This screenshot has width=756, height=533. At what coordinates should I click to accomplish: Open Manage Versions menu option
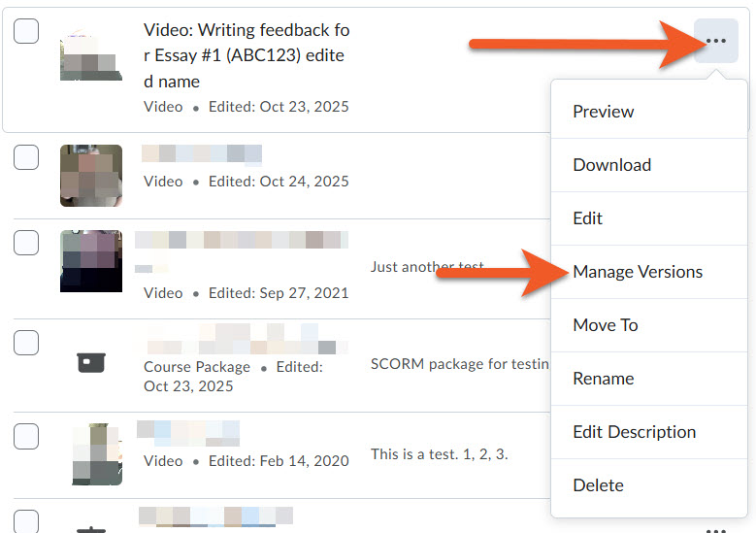click(x=637, y=272)
